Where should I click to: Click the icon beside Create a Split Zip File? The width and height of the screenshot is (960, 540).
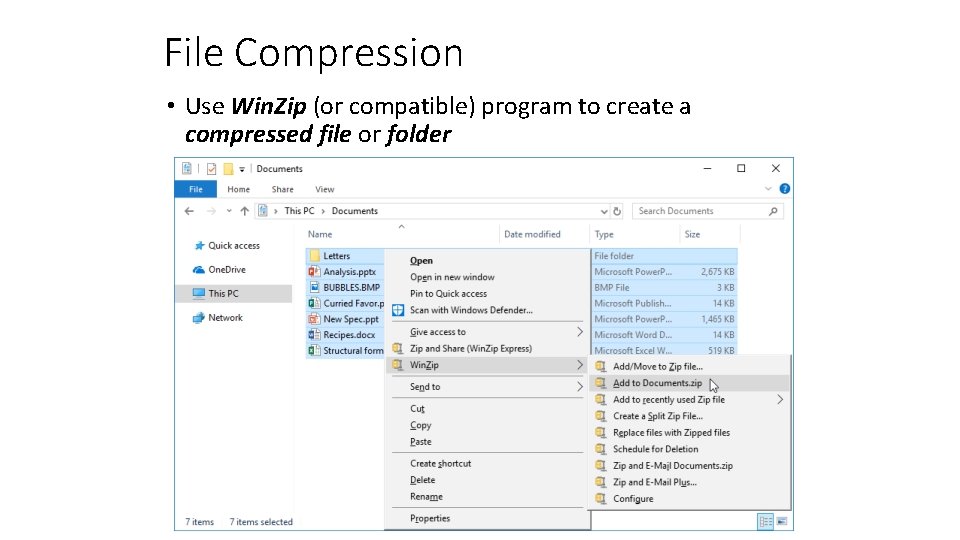601,416
